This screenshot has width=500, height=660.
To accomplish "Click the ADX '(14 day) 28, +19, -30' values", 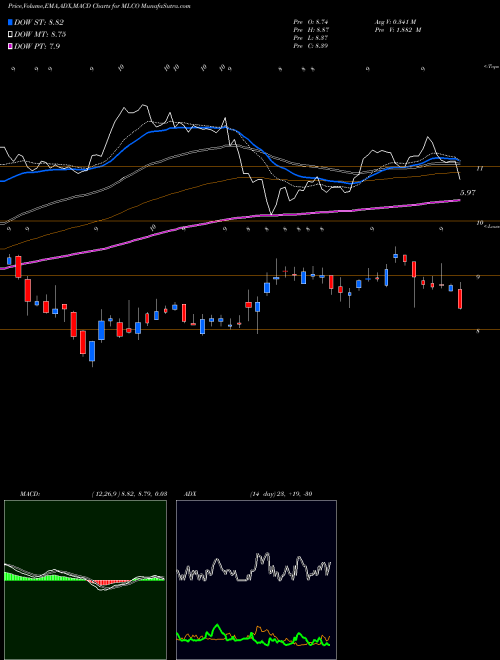I will 280,494.
